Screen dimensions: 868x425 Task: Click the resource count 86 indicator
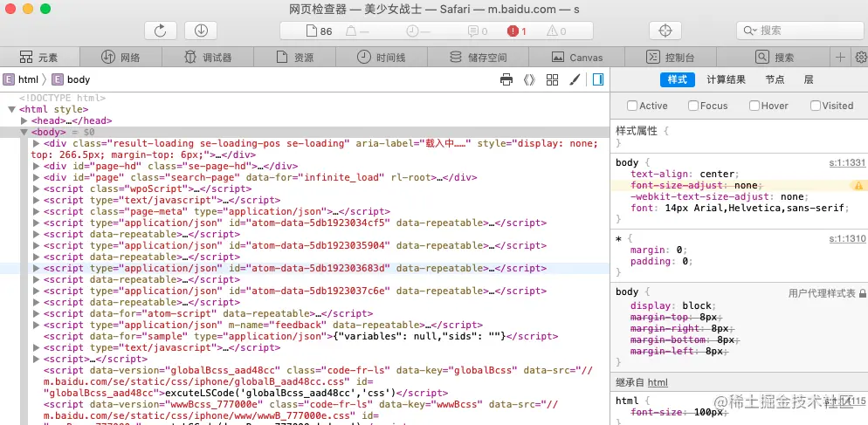[x=320, y=31]
